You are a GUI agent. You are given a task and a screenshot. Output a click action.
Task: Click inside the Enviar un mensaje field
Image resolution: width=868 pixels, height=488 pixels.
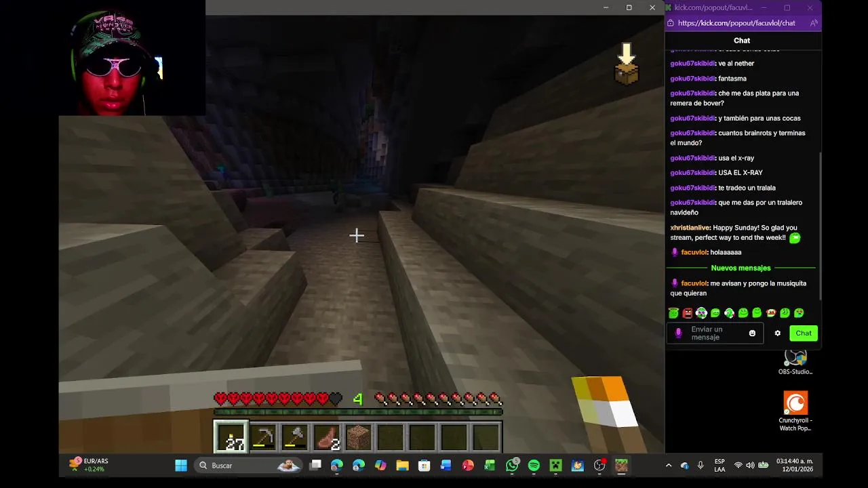click(x=715, y=333)
